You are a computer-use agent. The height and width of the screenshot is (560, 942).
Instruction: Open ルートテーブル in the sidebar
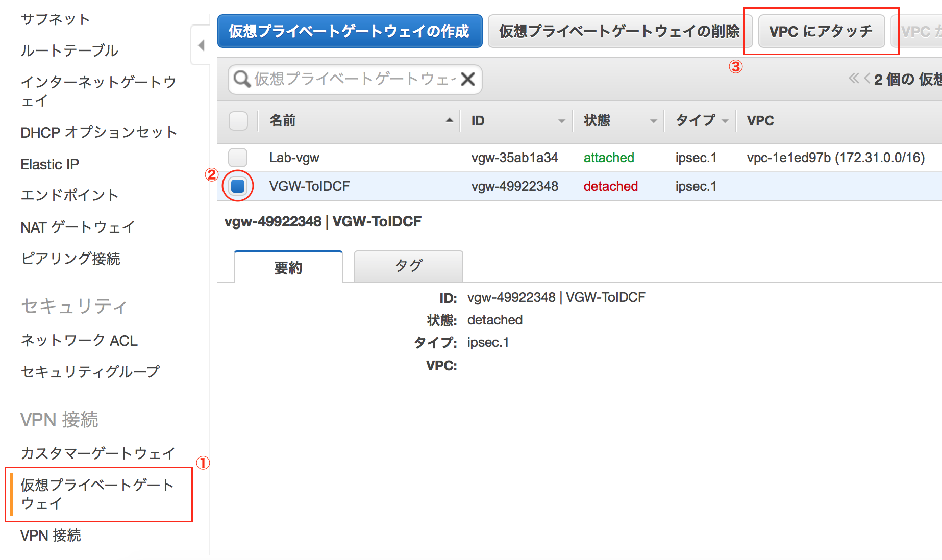click(69, 50)
